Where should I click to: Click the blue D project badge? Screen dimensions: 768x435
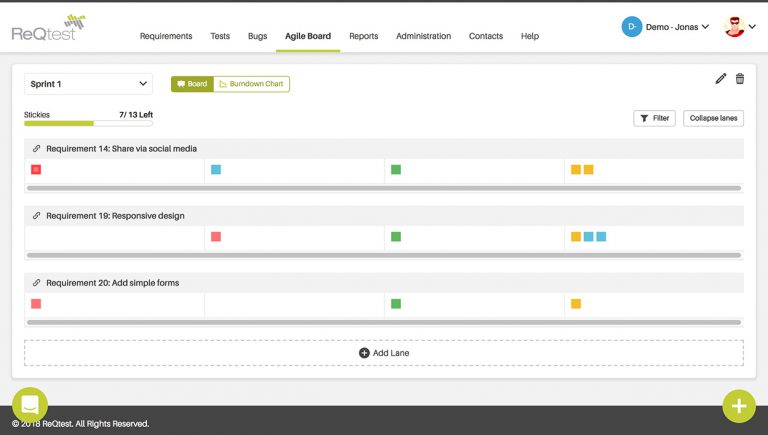click(x=632, y=27)
